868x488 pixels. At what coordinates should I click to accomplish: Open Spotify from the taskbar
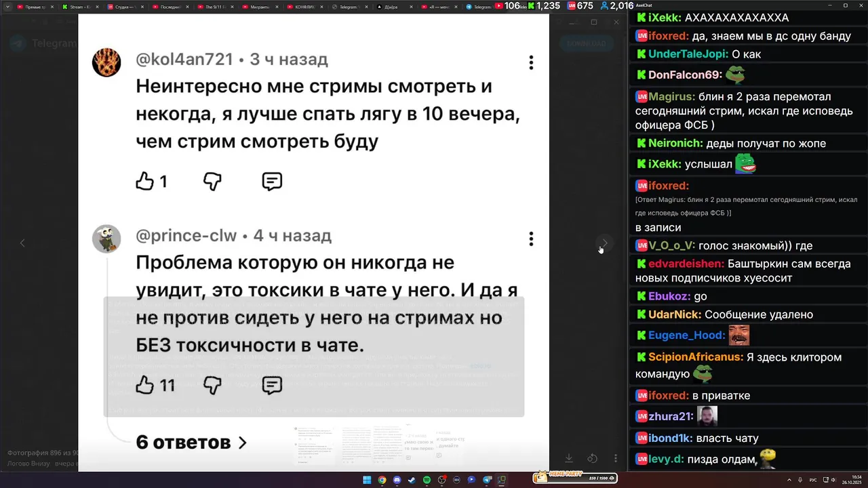pos(427,480)
